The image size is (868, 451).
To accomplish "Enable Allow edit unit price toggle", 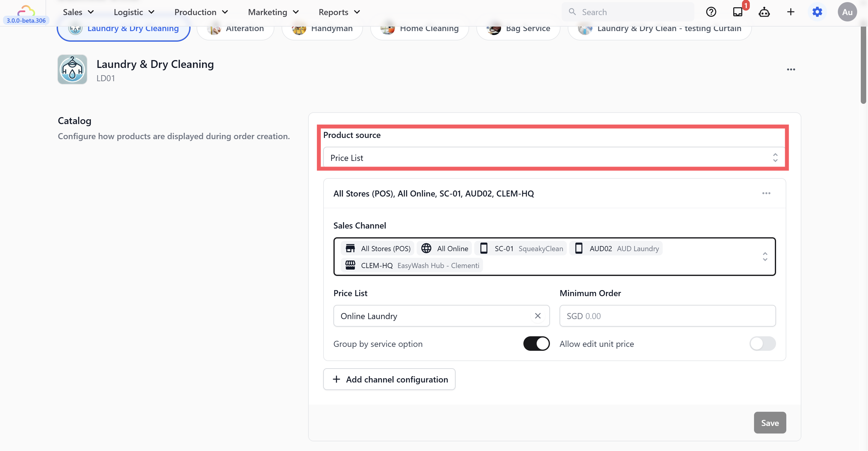I will click(x=762, y=344).
